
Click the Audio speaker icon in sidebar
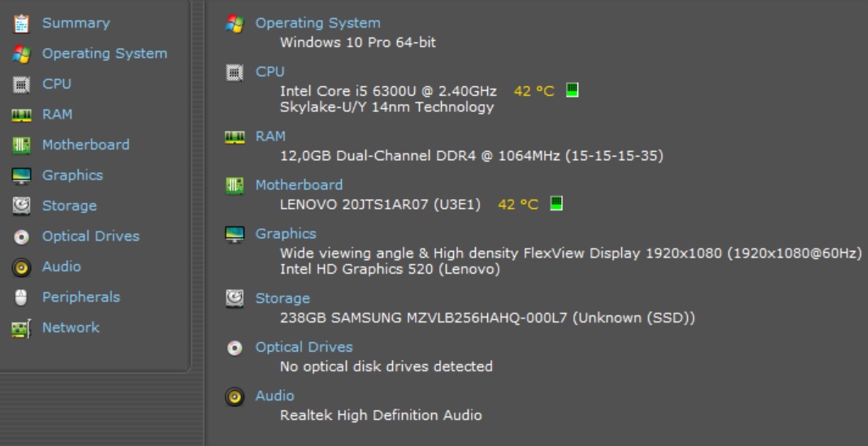(x=22, y=267)
